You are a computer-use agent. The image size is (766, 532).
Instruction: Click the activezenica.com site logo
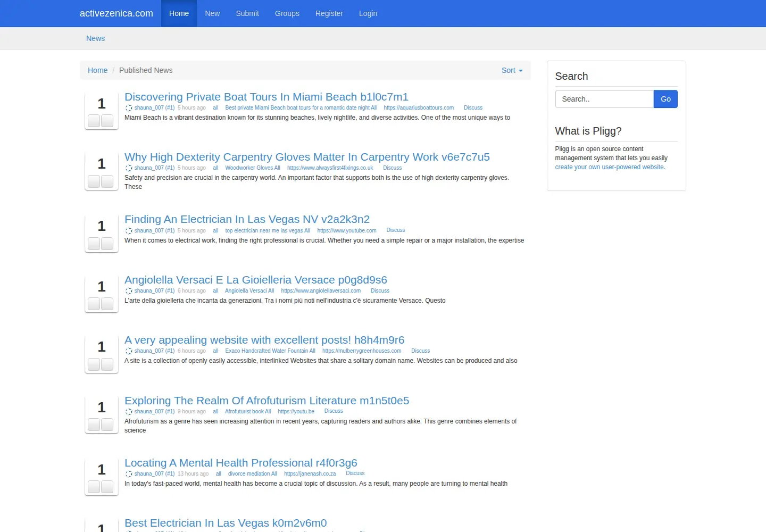point(116,13)
